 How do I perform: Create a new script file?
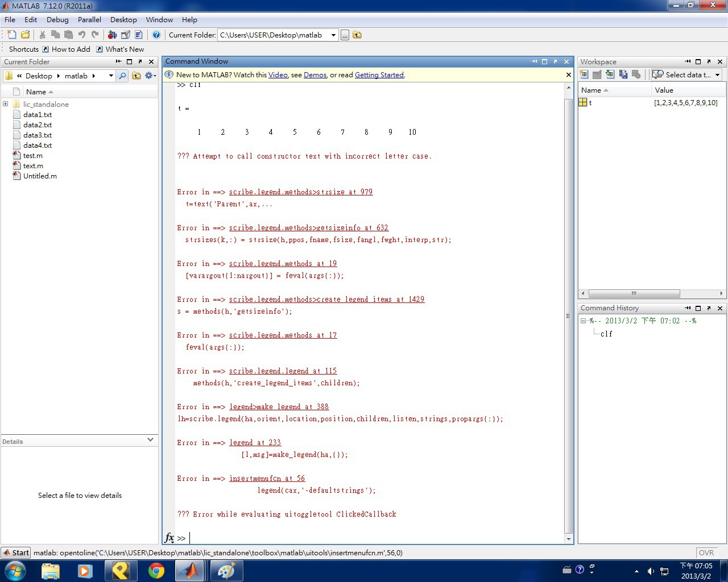12,35
